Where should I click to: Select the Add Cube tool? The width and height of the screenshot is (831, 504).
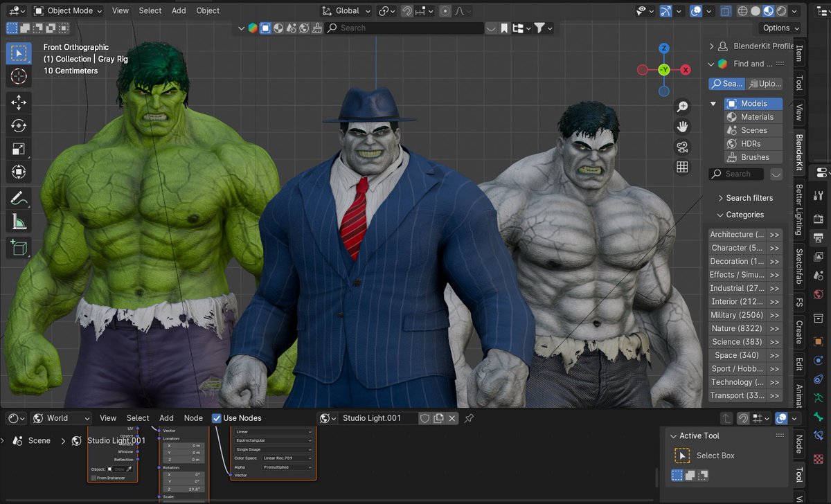pos(19,247)
